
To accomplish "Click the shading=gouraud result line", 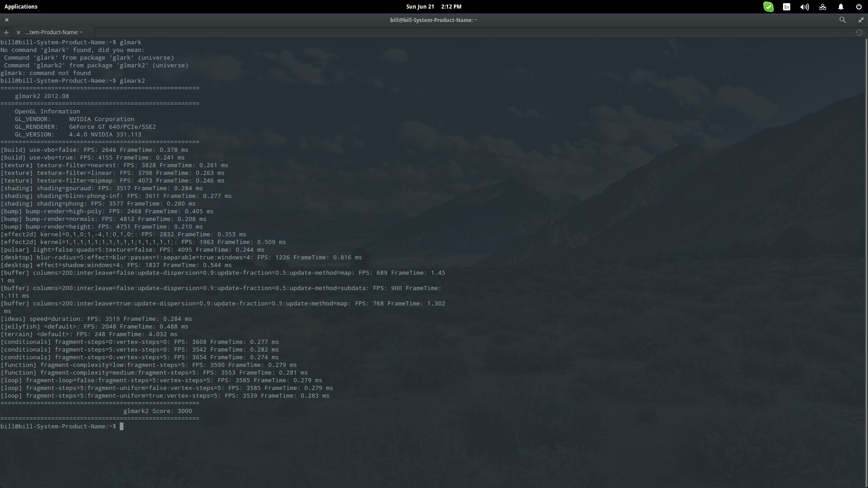I will point(102,188).
